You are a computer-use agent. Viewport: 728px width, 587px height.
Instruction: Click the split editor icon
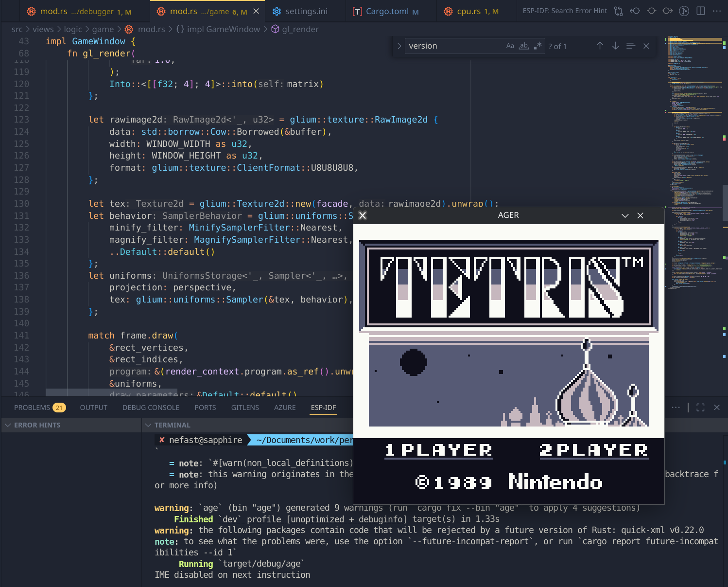point(701,11)
